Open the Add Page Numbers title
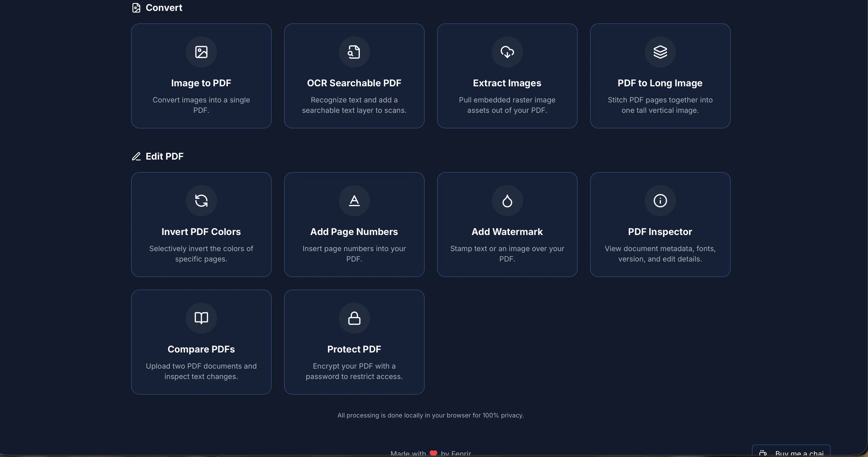Image resolution: width=868 pixels, height=457 pixels. pos(354,232)
